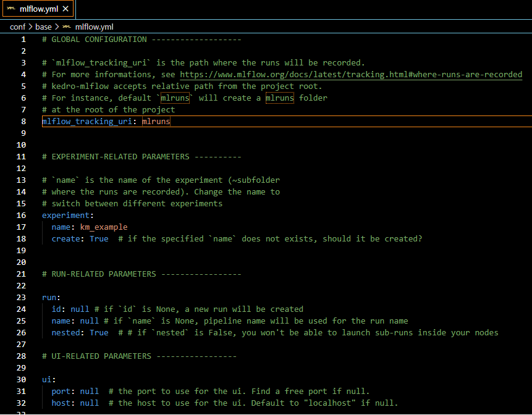
Task: Click the UI-RELATED PARAMETERS comment header
Action: (x=139, y=356)
